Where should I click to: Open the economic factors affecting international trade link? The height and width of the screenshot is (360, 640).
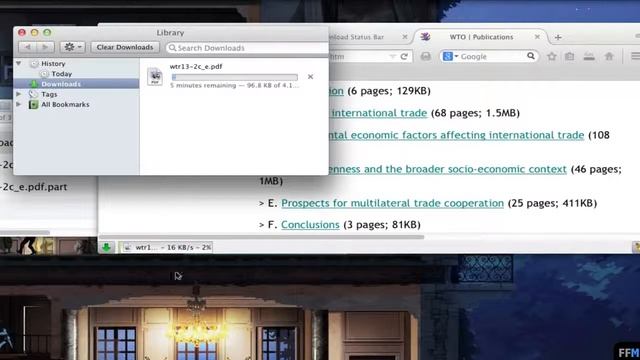(x=456, y=135)
